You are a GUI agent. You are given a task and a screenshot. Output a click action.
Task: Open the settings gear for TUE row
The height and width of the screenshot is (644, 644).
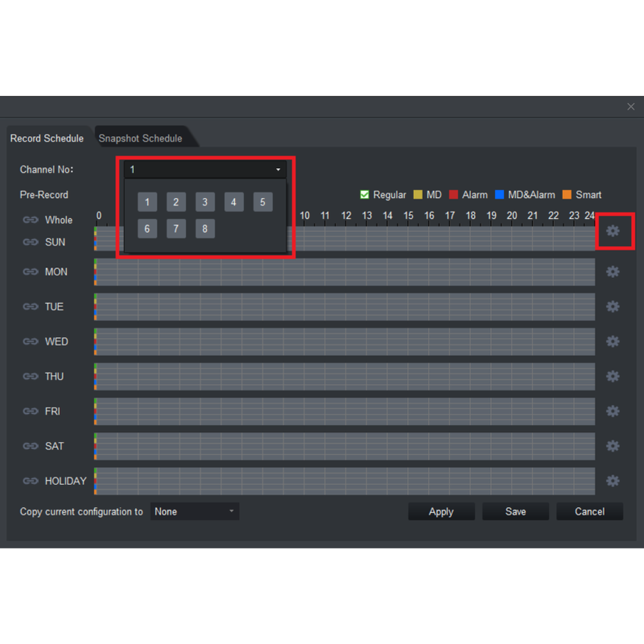click(x=612, y=307)
